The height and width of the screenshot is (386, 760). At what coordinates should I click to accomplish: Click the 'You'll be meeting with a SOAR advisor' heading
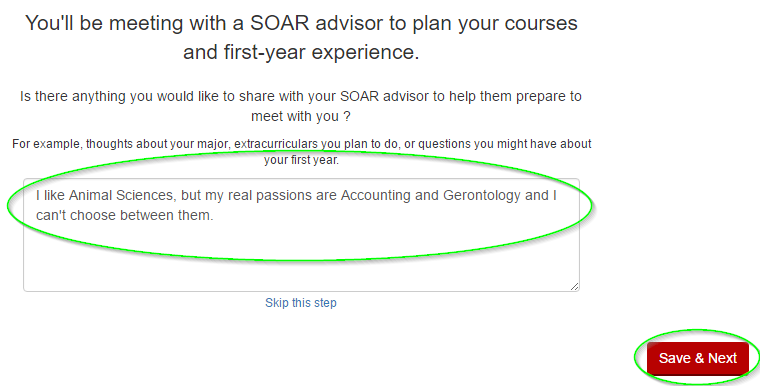point(301,23)
